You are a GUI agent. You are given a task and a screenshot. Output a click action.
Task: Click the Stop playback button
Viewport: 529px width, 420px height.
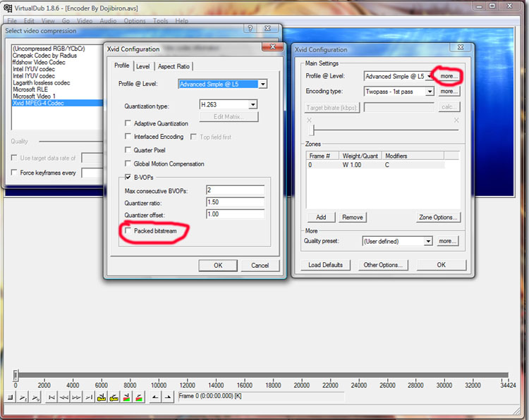click(11, 397)
